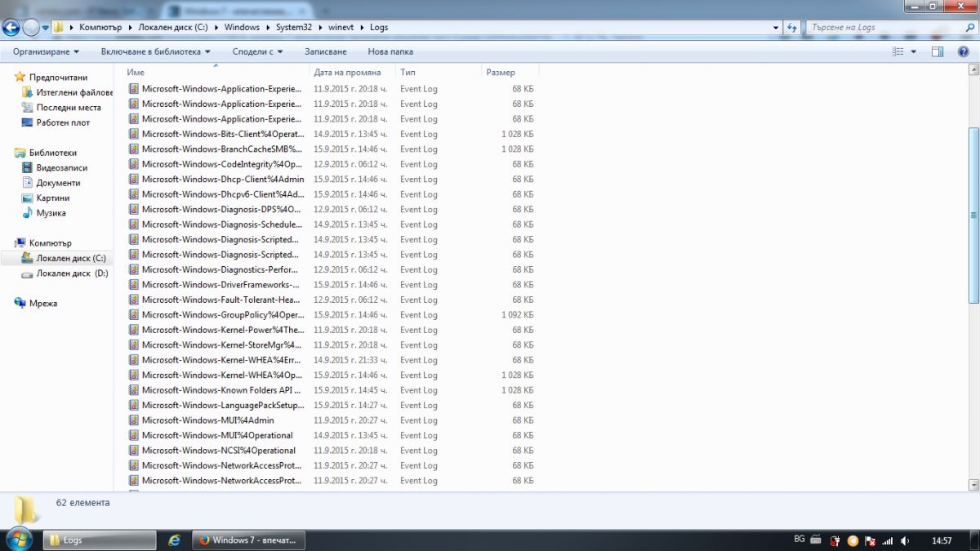Open the Windows Start orb
980x551 pixels.
click(x=19, y=539)
